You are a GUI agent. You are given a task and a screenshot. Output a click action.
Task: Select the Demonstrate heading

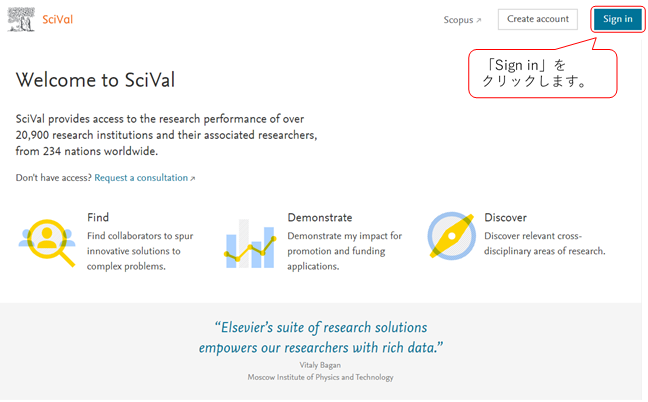coord(319,217)
